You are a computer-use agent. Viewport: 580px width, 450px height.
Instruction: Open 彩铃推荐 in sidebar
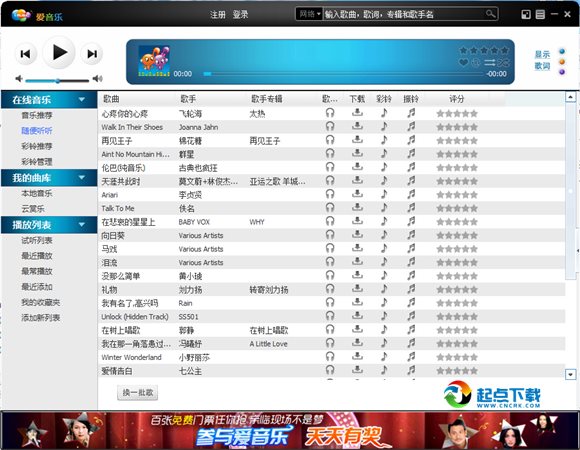pos(37,146)
